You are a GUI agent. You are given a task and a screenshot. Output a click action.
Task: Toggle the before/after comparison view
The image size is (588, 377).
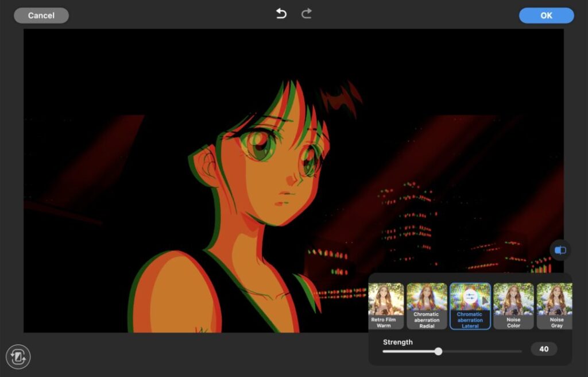coord(560,250)
